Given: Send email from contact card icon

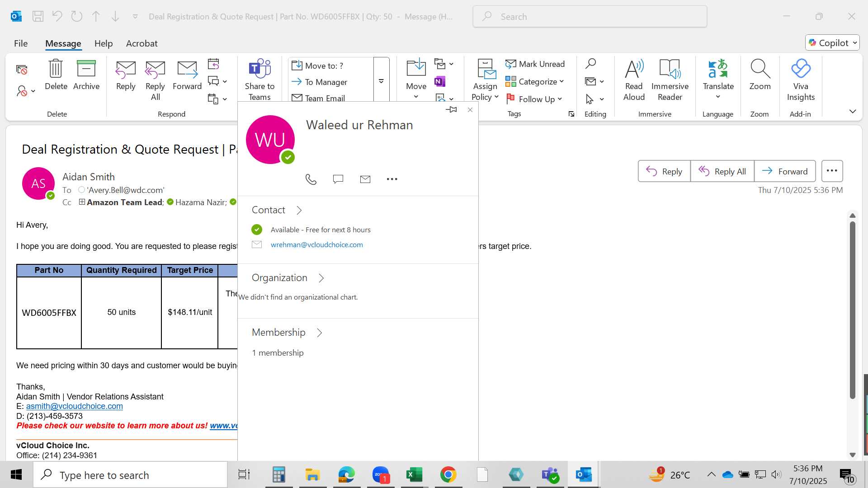Looking at the screenshot, I should 365,179.
